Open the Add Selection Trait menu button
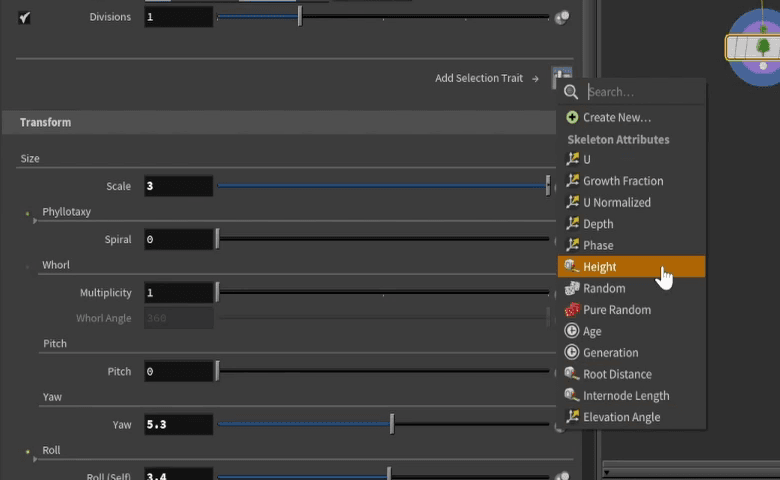The width and height of the screenshot is (780, 480). click(562, 76)
